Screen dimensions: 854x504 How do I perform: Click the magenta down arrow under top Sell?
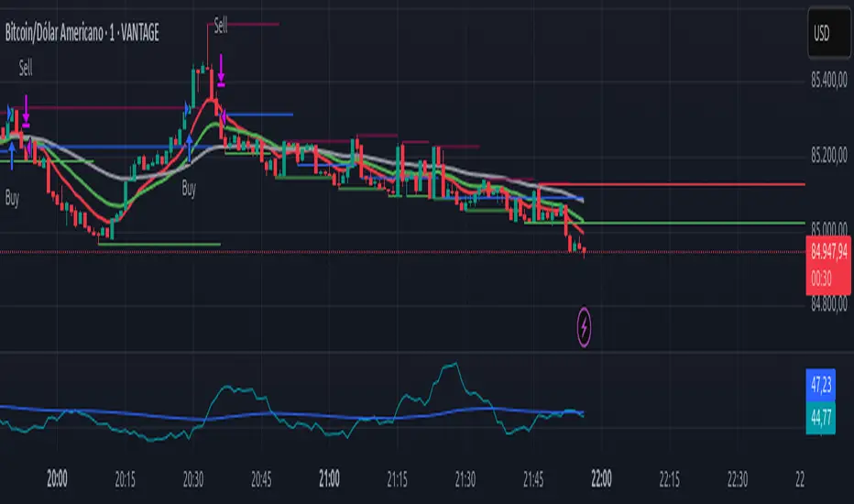(221, 71)
